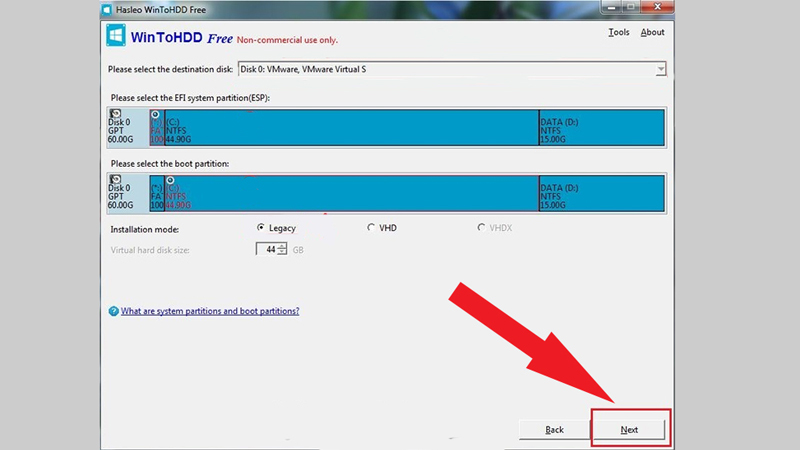This screenshot has width=800, height=450.
Task: Click the Back button
Action: click(x=554, y=430)
